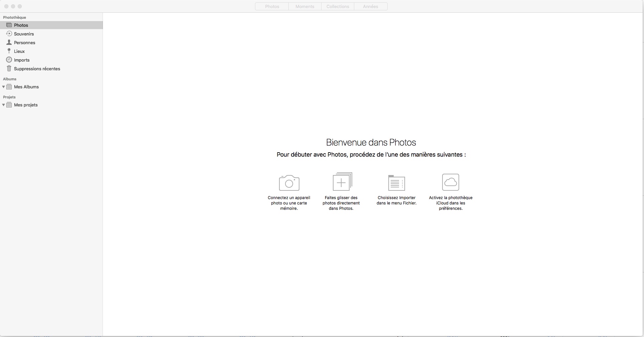Click the Projets section header

[x=9, y=97]
